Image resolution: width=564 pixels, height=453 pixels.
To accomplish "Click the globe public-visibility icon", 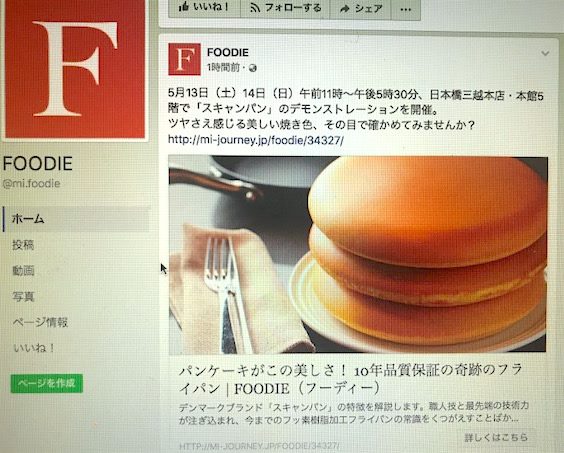I will point(253,68).
